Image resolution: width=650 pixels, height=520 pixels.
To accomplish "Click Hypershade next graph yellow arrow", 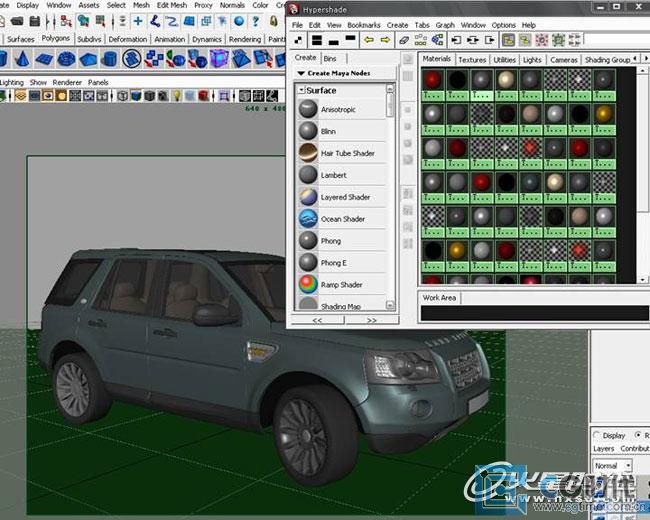I will pyautogui.click(x=385, y=40).
